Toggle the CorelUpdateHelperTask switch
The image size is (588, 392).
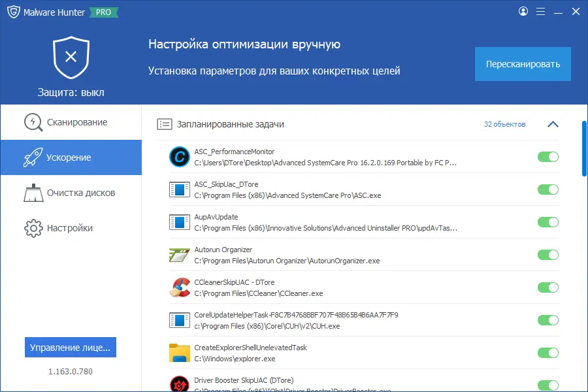548,320
